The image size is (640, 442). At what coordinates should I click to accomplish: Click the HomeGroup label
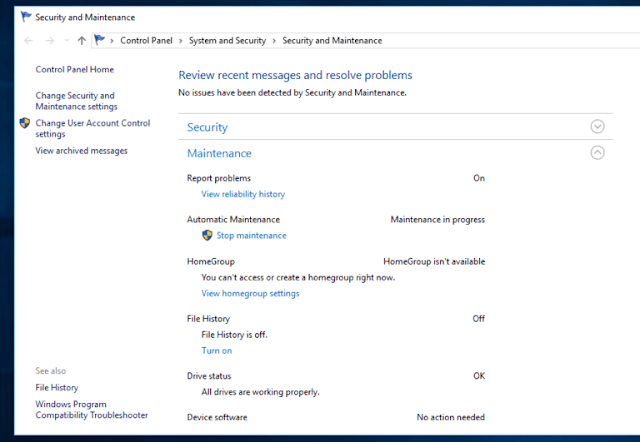tap(211, 262)
